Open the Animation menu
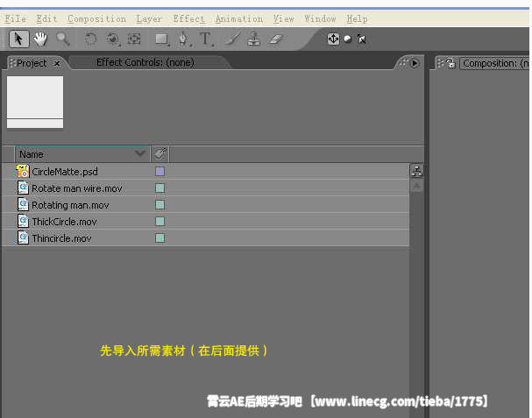The height and width of the screenshot is (418, 532). (x=239, y=18)
